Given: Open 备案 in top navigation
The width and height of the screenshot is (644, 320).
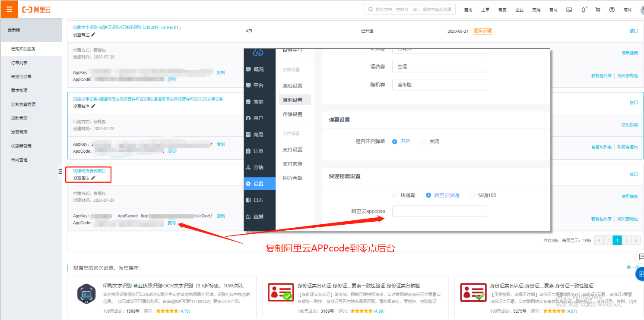Looking at the screenshot, I should point(502,9).
